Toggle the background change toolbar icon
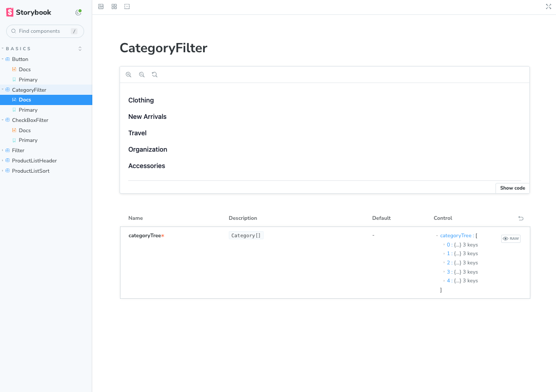Viewport: 556px width, 392px height. tap(101, 7)
